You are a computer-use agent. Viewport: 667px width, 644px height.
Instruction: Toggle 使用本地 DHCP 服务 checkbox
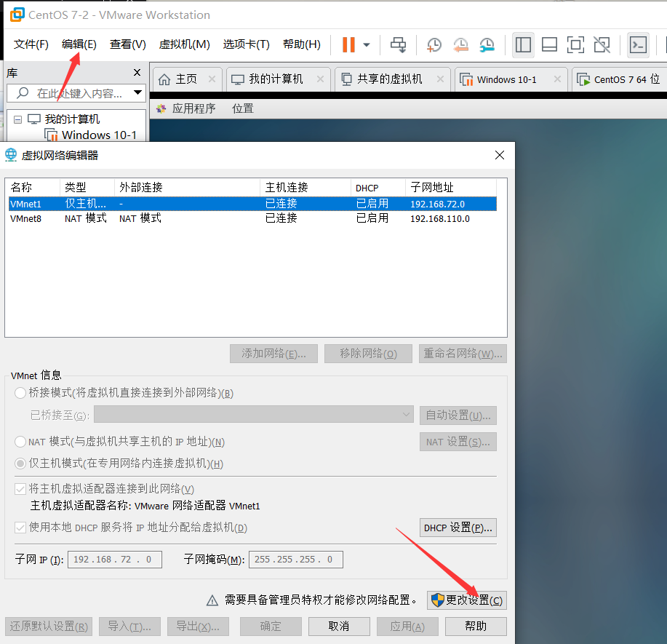20,528
